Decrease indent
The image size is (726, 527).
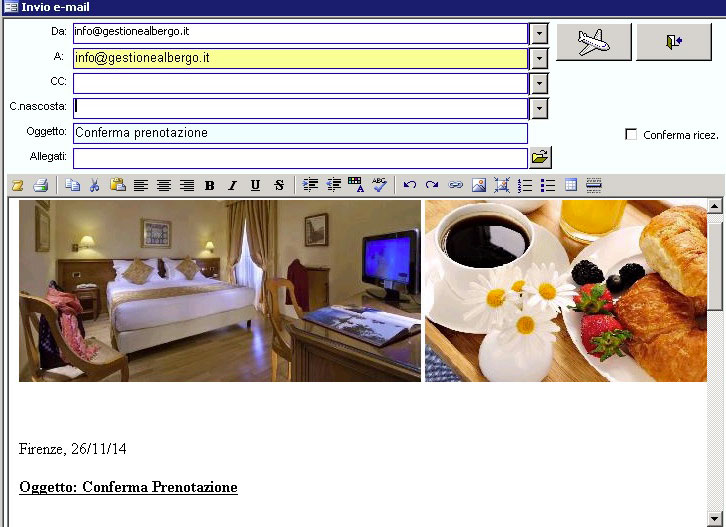pos(333,185)
